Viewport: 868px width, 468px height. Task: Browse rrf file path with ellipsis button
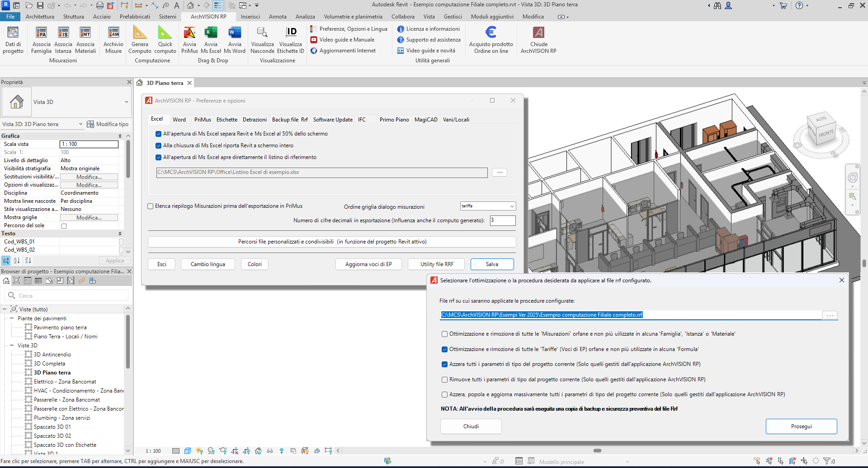[830, 315]
